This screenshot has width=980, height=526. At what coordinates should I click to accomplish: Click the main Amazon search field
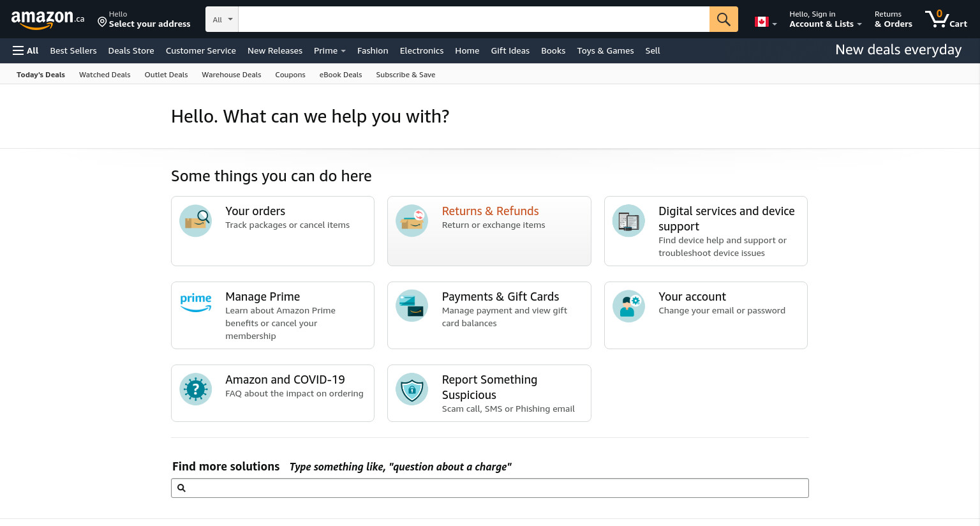[473, 19]
